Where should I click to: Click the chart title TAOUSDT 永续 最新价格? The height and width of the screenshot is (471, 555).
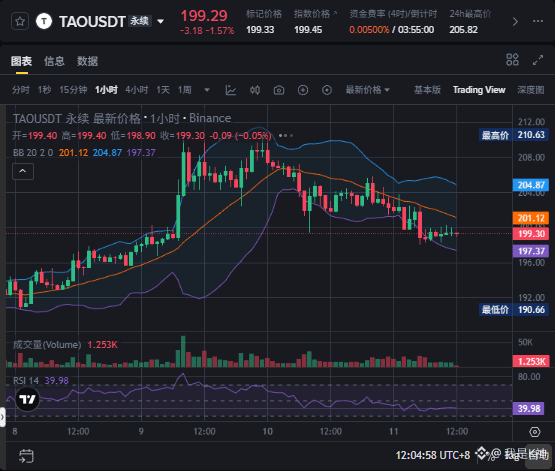coord(77,119)
